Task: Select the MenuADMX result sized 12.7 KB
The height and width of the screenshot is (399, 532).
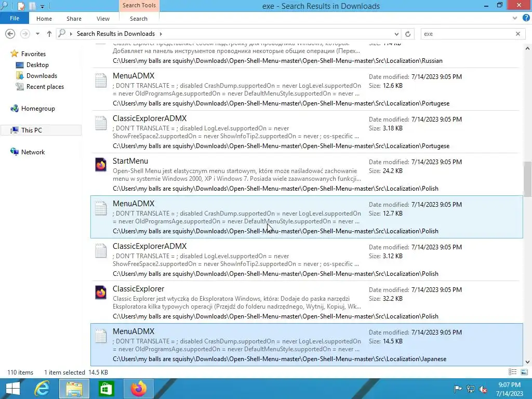Action: click(307, 217)
